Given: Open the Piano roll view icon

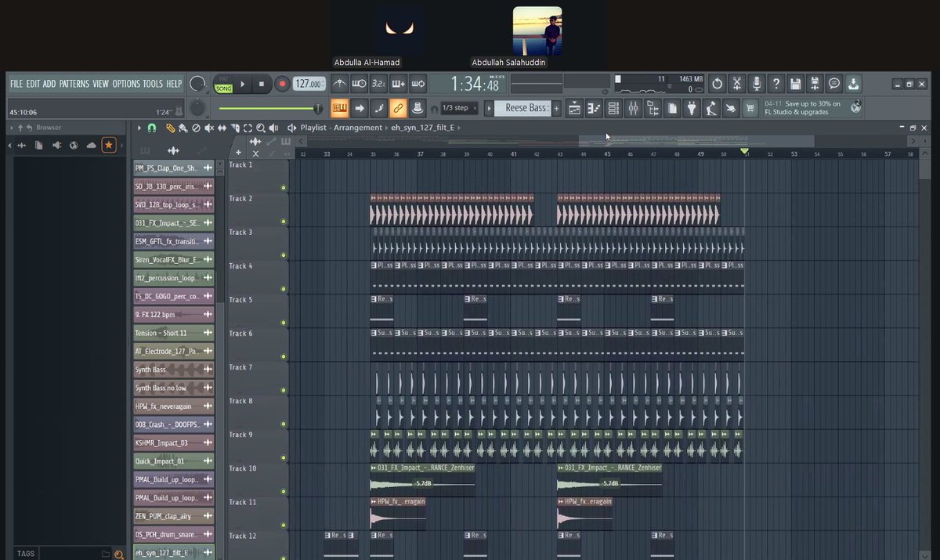Looking at the screenshot, I should pos(594,108).
